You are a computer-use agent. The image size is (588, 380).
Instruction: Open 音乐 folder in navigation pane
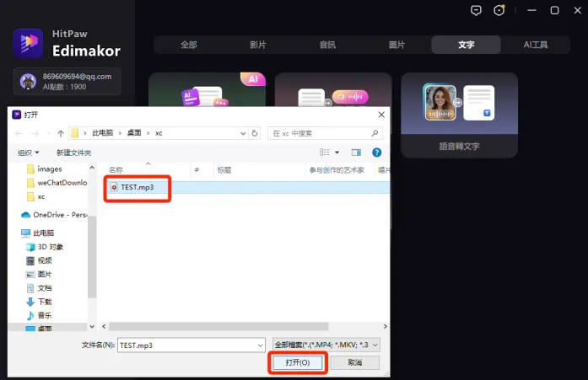[x=39, y=316]
